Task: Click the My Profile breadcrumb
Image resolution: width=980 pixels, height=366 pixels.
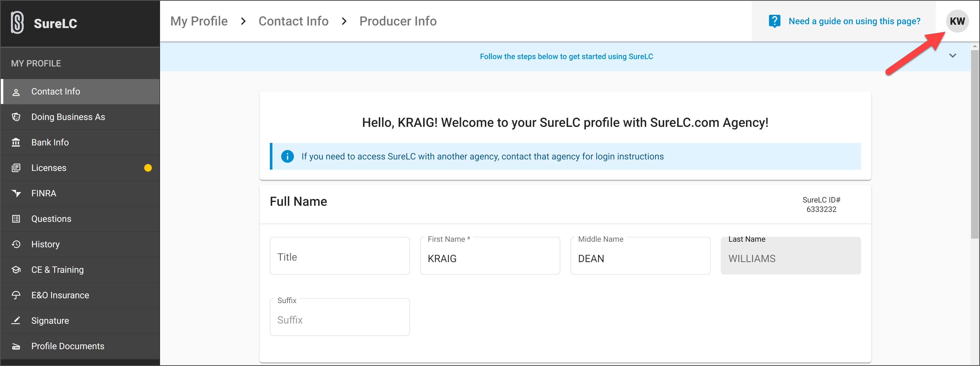Action: 198,21
